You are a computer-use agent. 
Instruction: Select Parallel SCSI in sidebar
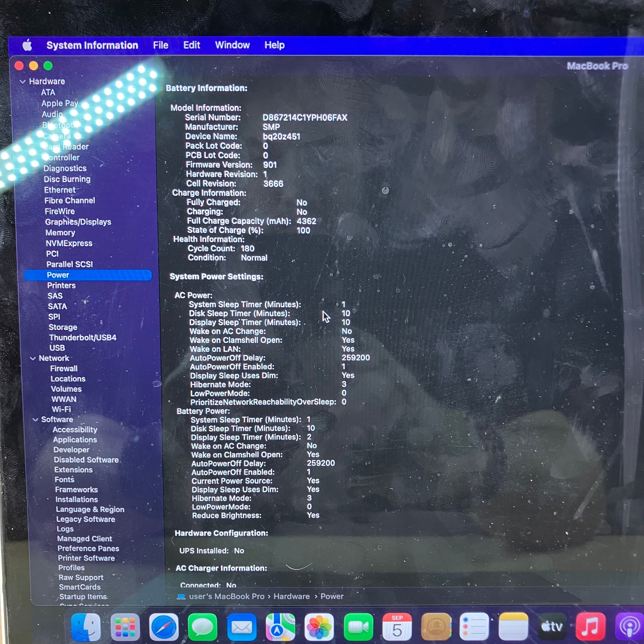[70, 264]
